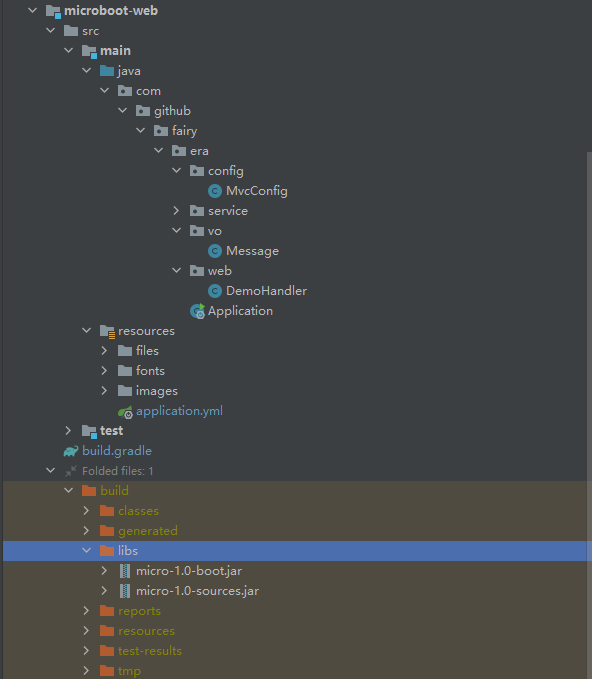
Task: Select the images folder label
Action: tap(157, 391)
